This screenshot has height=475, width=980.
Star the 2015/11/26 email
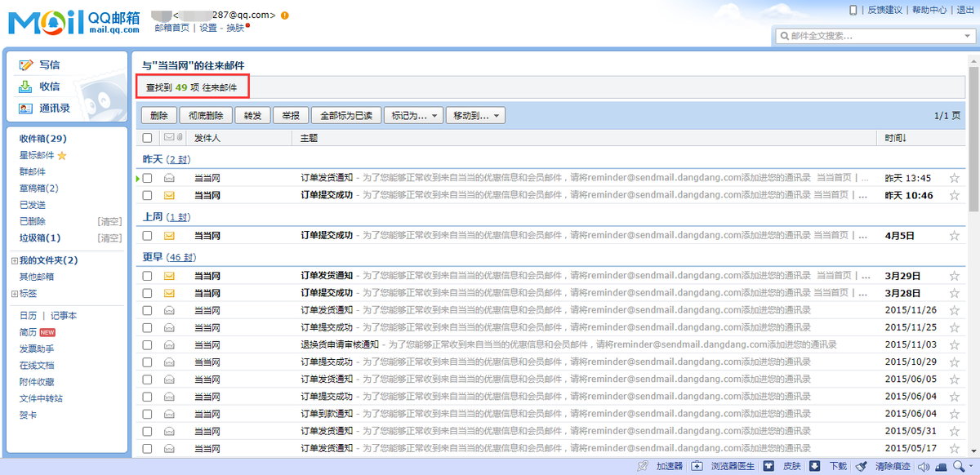[x=954, y=310]
